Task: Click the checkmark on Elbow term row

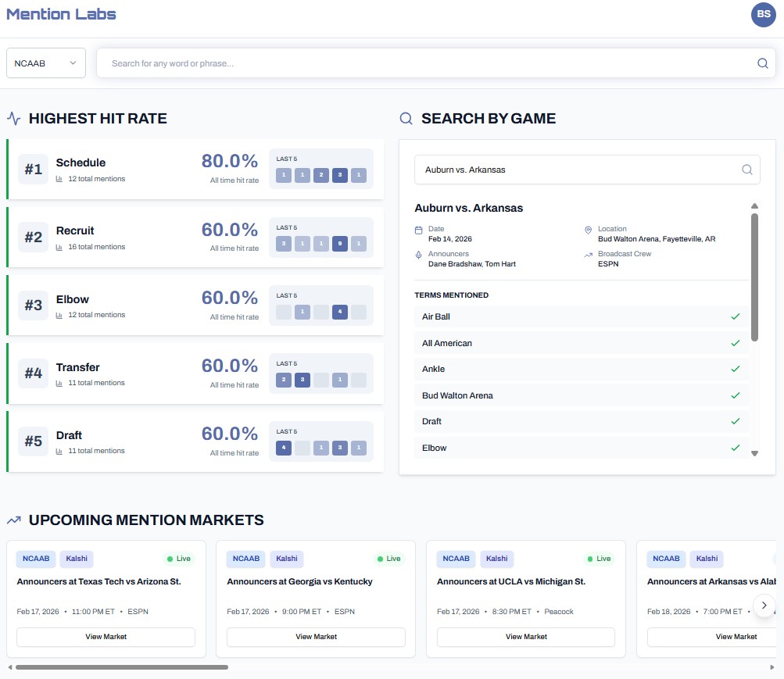Action: point(735,448)
